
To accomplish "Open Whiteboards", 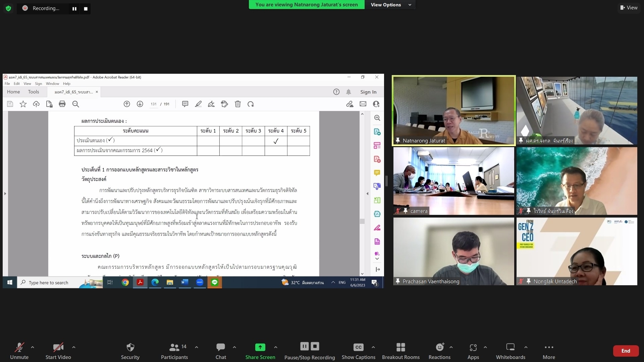I will pyautogui.click(x=511, y=351).
